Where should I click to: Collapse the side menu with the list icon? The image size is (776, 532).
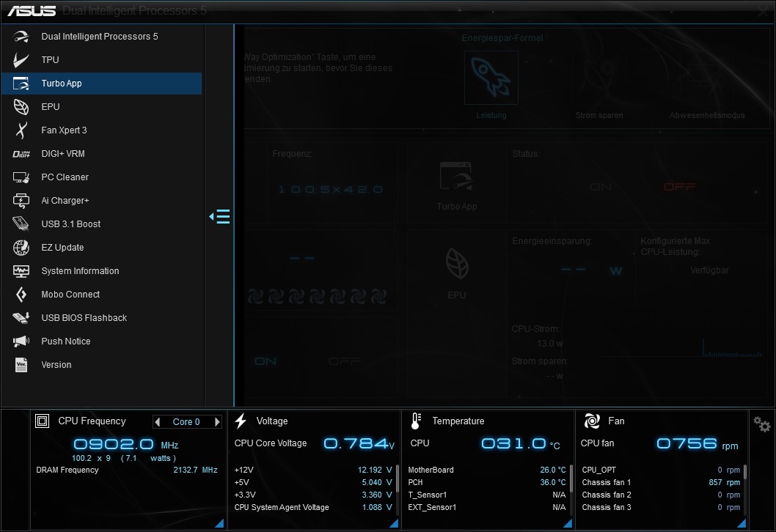pos(220,217)
